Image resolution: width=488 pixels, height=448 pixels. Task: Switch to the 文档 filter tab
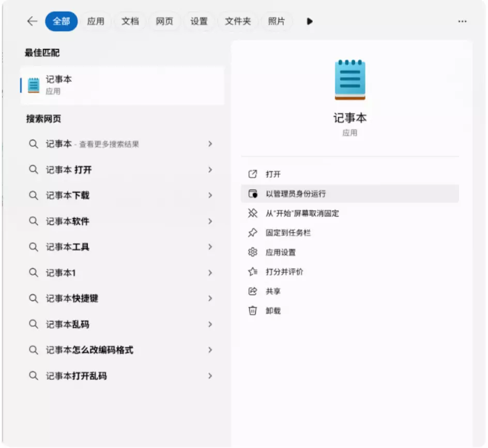(x=129, y=21)
